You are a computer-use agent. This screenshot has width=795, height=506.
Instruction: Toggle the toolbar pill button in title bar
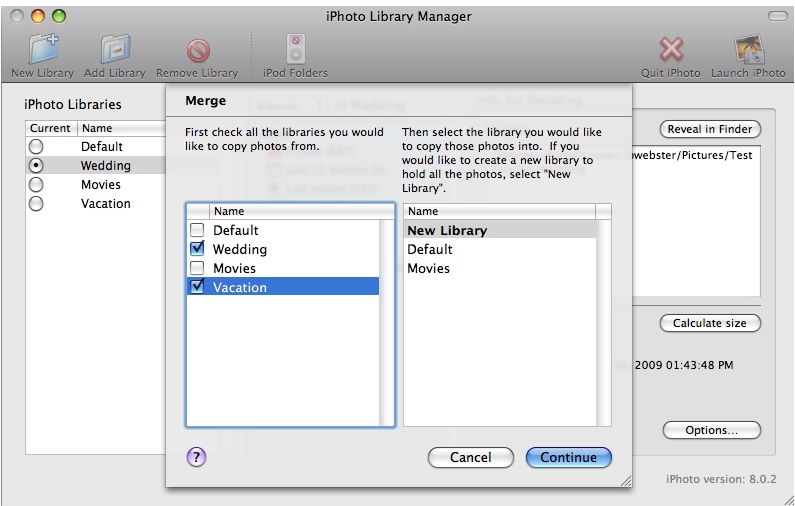pyautogui.click(x=777, y=16)
